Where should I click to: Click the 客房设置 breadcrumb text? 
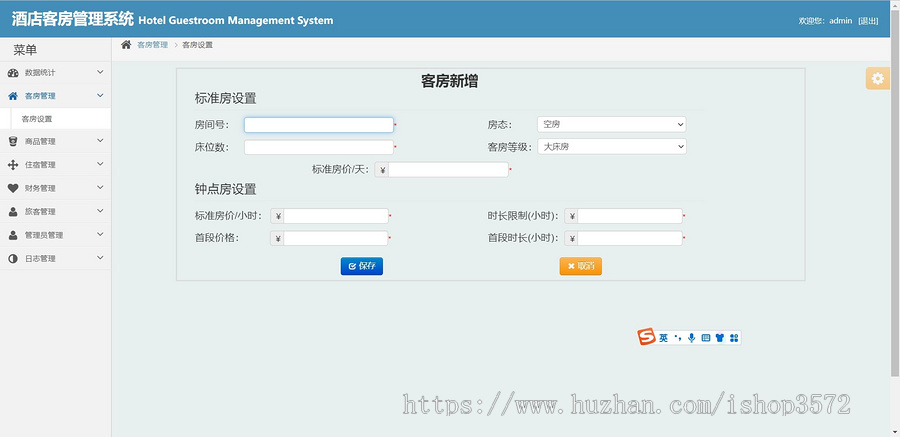tap(197, 45)
